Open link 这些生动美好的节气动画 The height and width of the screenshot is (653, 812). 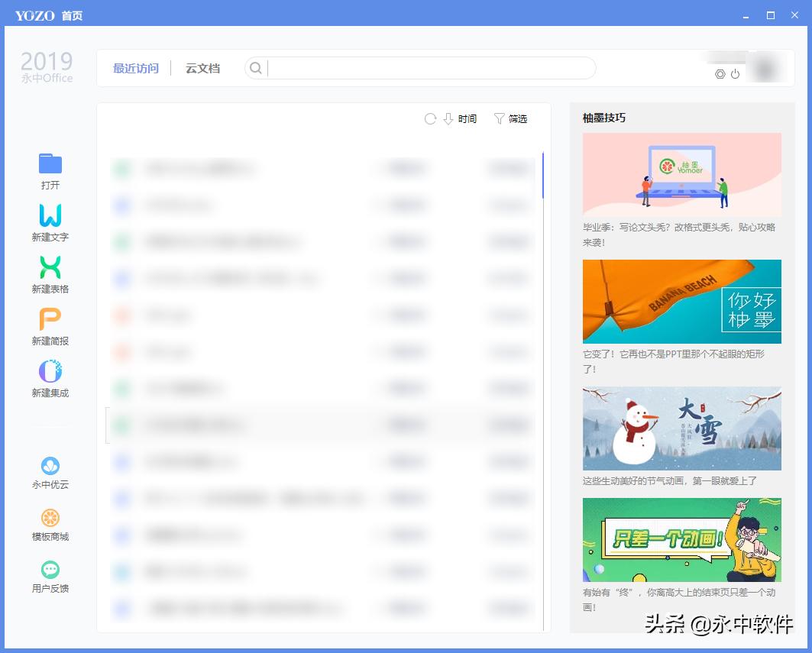coord(670,481)
